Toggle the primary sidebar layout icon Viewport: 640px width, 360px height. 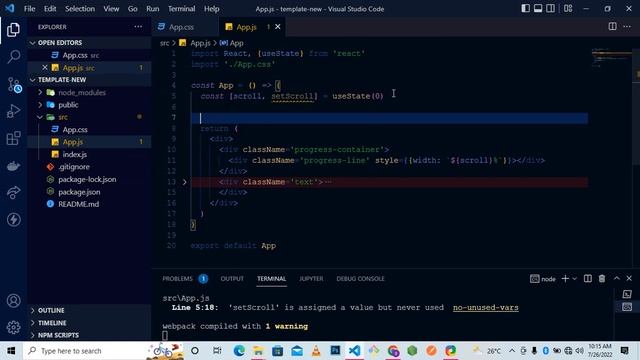(x=525, y=8)
